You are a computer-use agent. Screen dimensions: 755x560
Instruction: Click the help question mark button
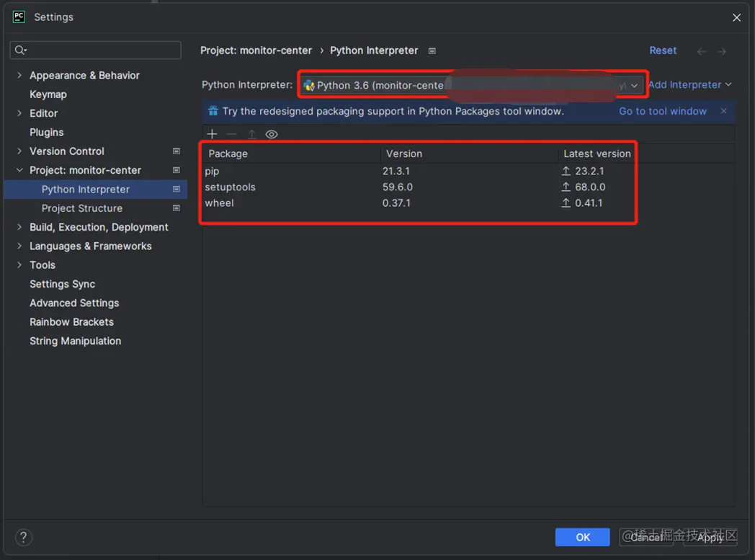[x=24, y=537]
